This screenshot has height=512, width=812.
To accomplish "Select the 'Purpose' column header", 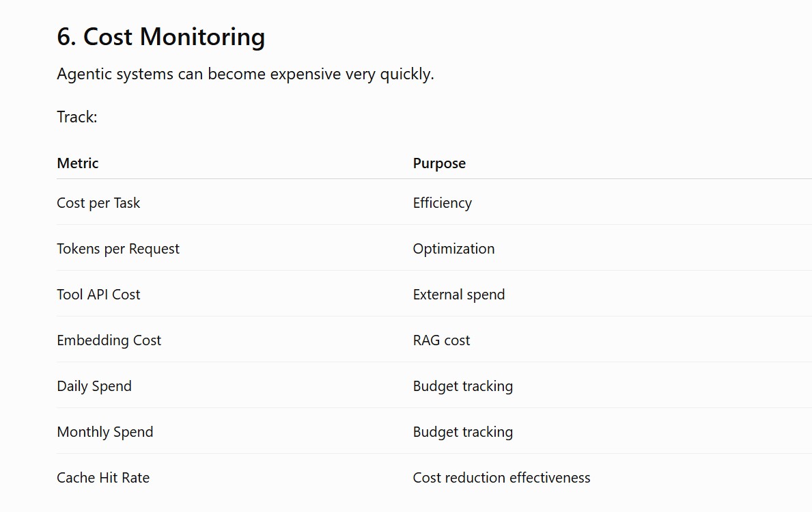I will 439,163.
